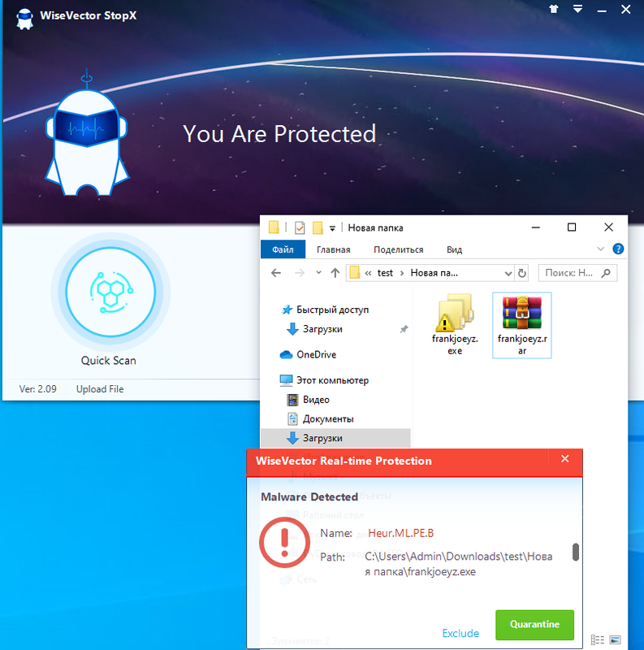The height and width of the screenshot is (650, 644).
Task: Click the detected file path text
Action: (458, 564)
